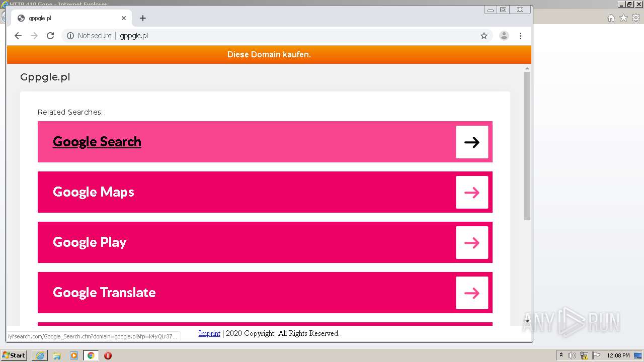Open the Internet Explorer favorites star
The height and width of the screenshot is (362, 644).
[623, 18]
